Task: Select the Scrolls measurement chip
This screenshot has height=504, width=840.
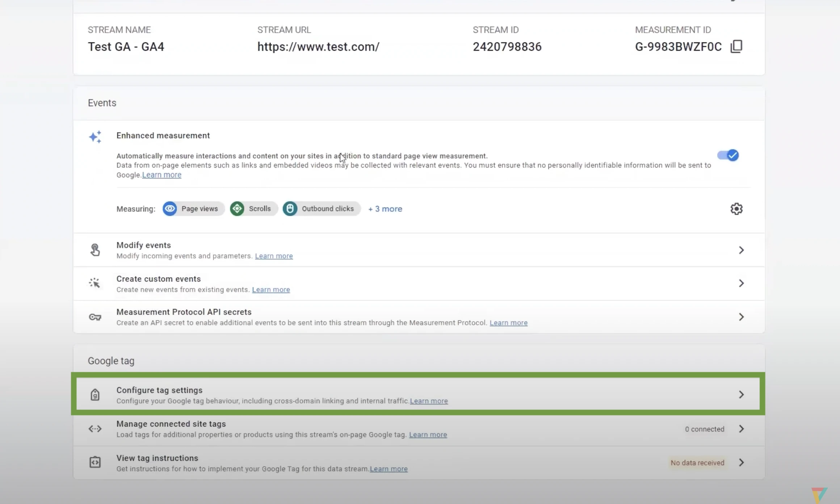Action: 254,209
